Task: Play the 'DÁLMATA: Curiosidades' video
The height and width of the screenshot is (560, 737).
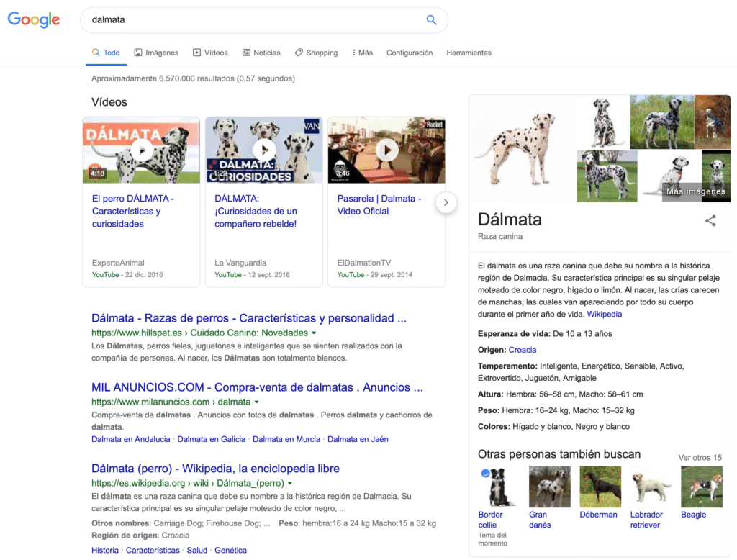Action: click(264, 150)
